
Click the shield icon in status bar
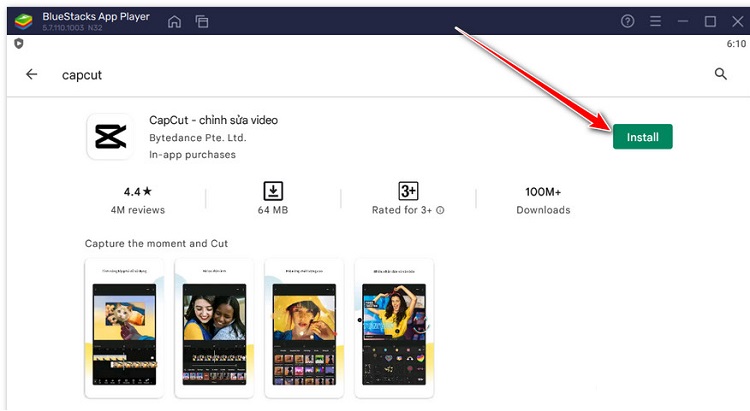point(19,44)
